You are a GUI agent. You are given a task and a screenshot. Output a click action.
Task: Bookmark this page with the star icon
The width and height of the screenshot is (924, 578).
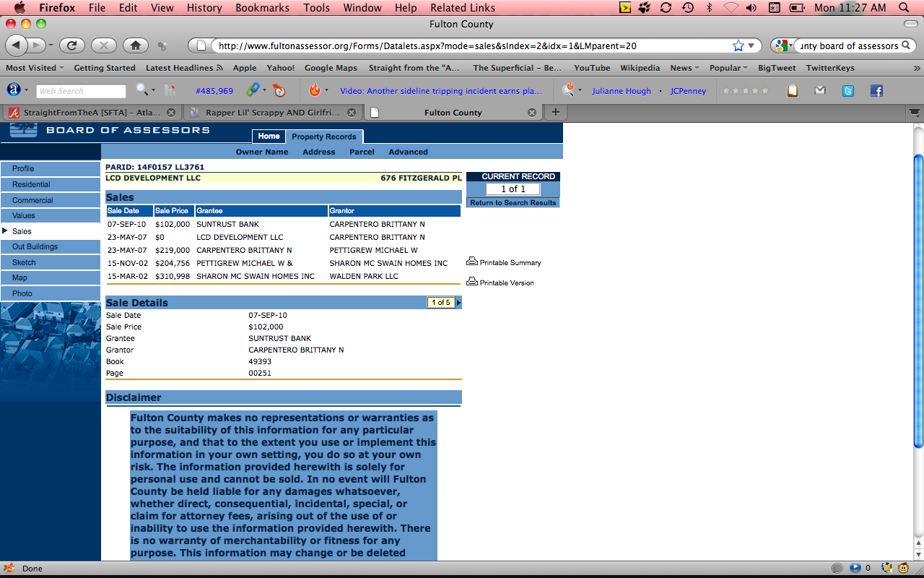[x=738, y=46]
